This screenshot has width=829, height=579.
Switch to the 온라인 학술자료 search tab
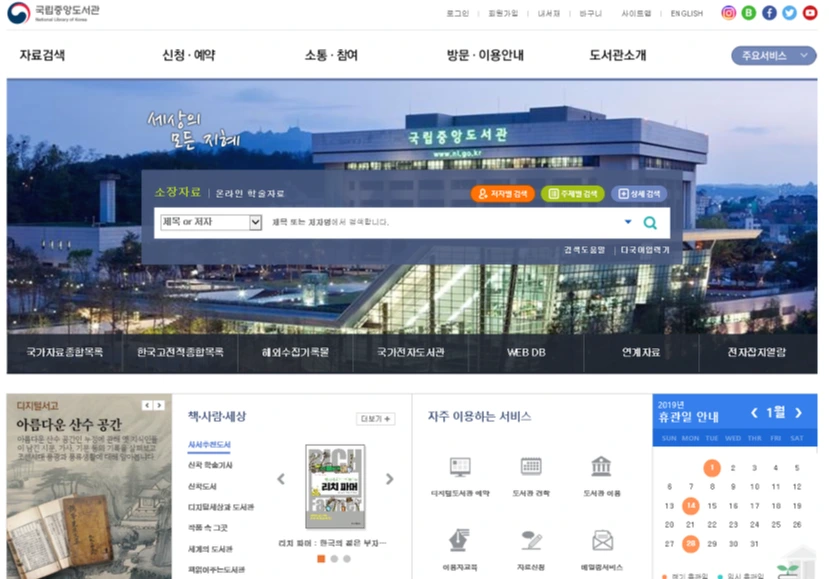coord(250,194)
